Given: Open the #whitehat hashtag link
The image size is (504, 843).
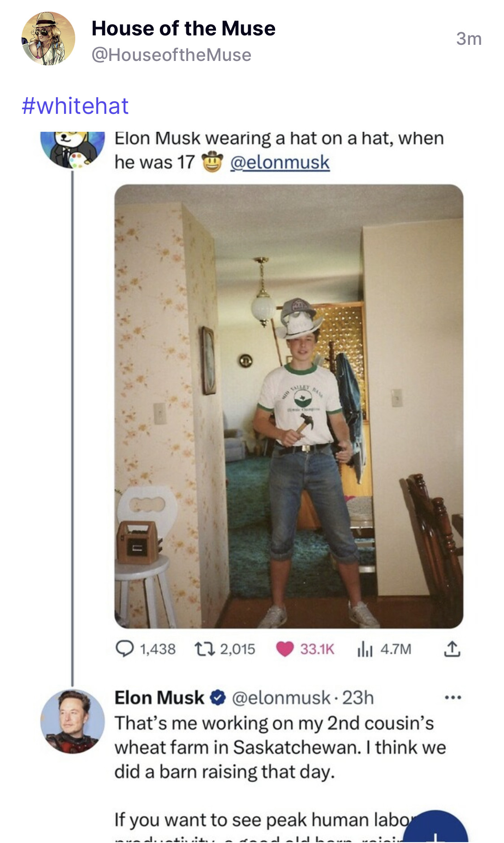Looking at the screenshot, I should point(75,106).
